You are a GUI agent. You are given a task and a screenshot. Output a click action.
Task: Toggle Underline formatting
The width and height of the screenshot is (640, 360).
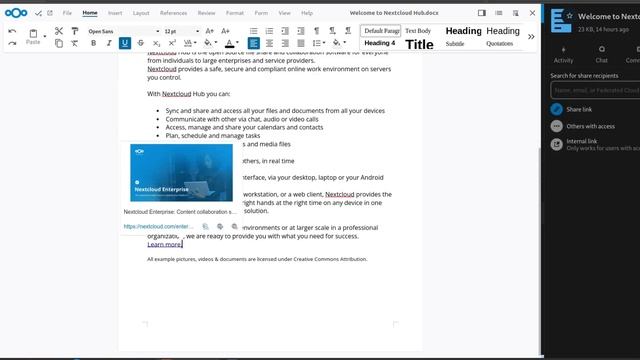[x=125, y=43]
